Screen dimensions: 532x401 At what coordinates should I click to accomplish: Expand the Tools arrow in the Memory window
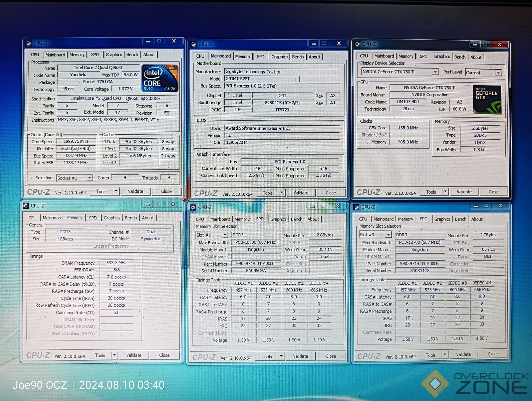[x=114, y=355]
